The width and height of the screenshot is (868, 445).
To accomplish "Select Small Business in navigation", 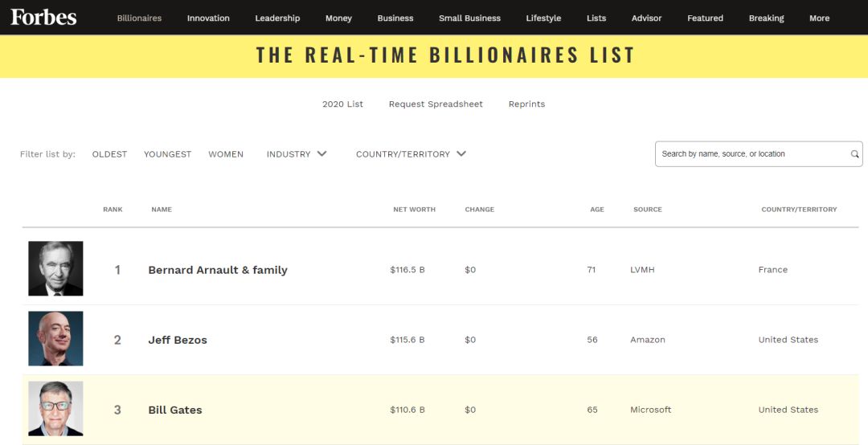I will point(469,18).
